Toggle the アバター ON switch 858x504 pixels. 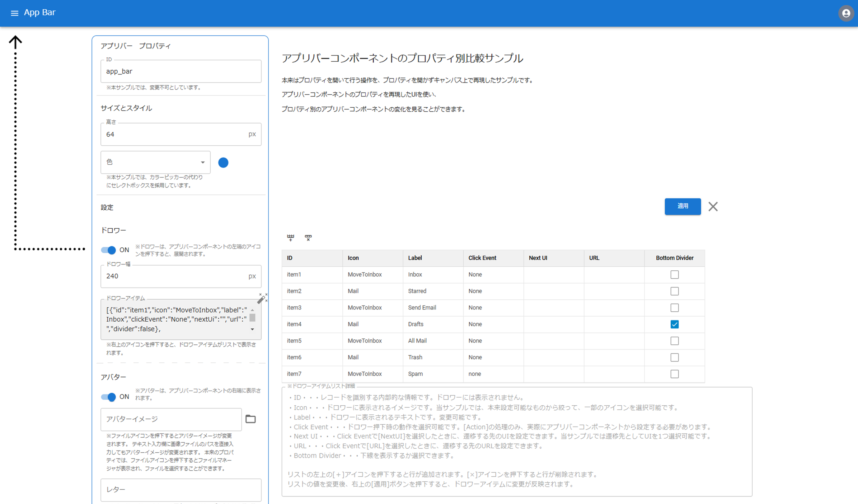click(x=109, y=397)
